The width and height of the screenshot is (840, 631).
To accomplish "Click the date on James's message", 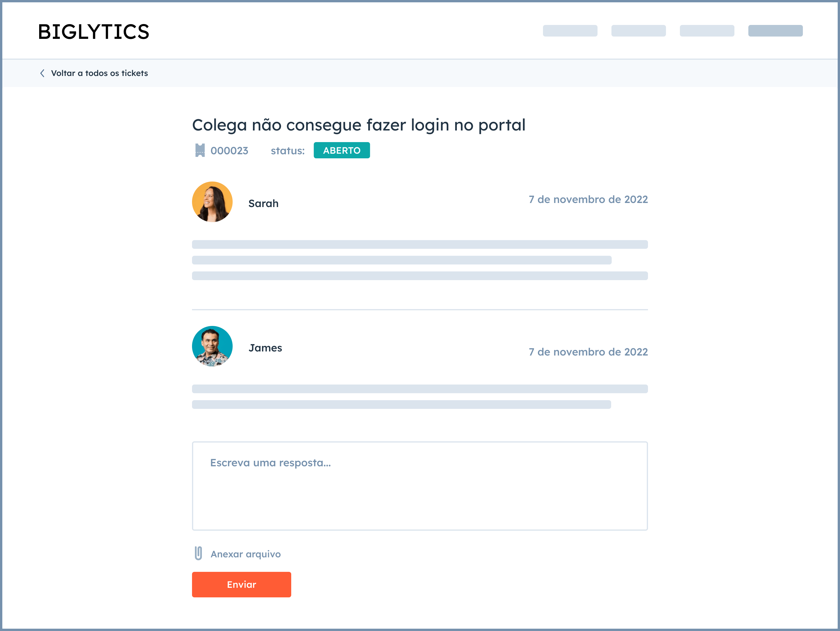I will coord(588,352).
